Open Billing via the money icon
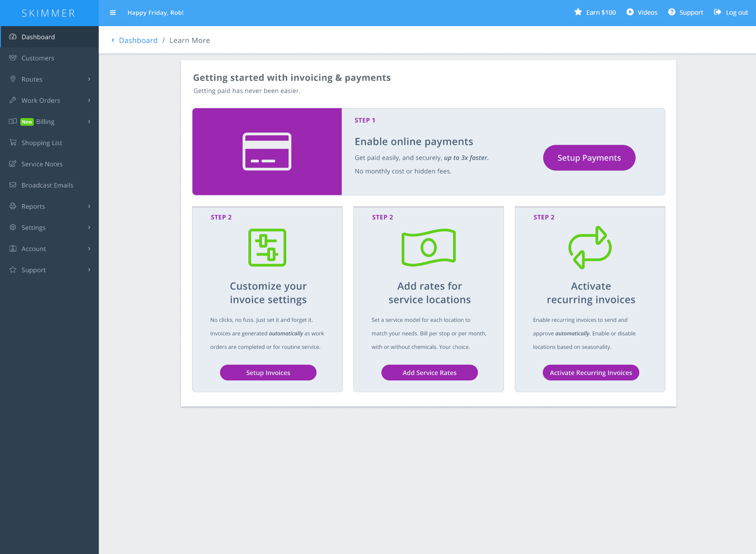 13,121
